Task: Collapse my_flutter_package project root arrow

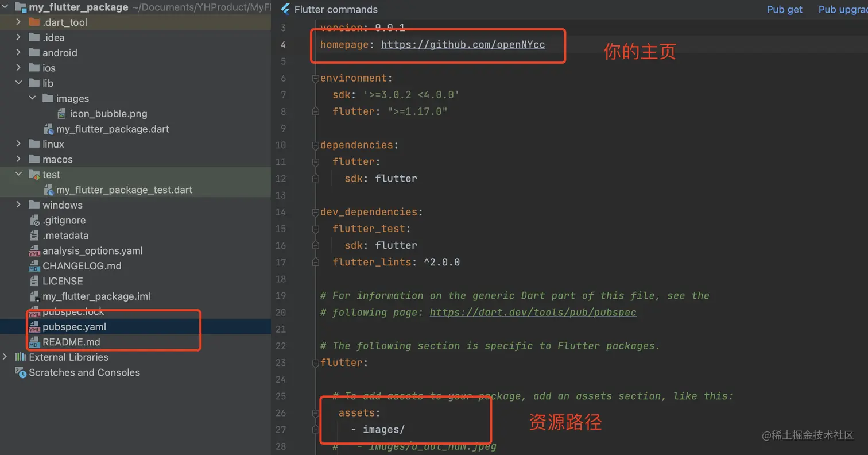Action: point(5,7)
